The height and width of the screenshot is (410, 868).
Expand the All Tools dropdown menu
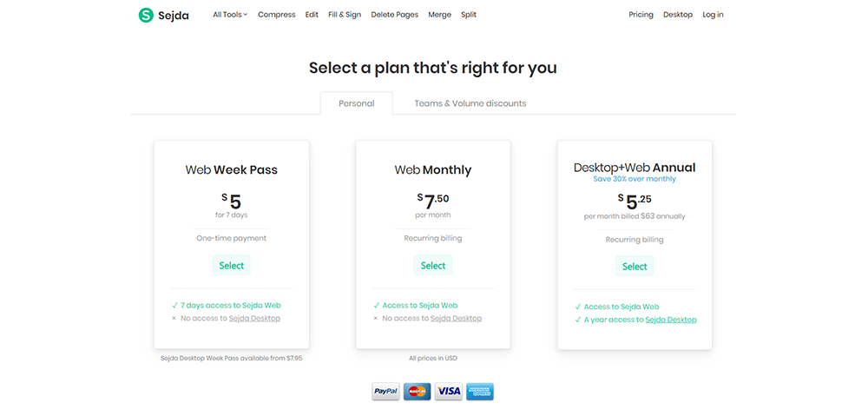(230, 15)
